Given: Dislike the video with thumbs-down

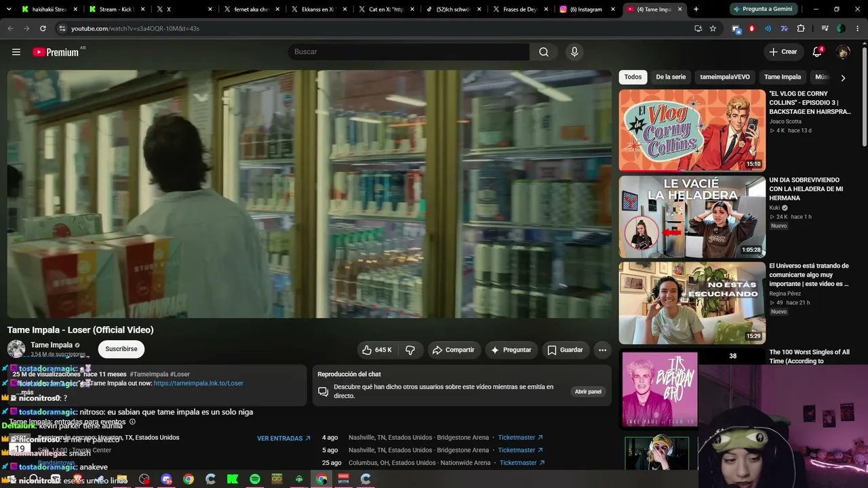Looking at the screenshot, I should (x=410, y=350).
